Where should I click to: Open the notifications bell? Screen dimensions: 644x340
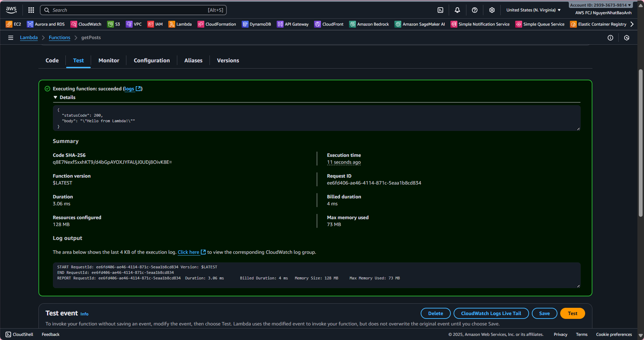(457, 10)
